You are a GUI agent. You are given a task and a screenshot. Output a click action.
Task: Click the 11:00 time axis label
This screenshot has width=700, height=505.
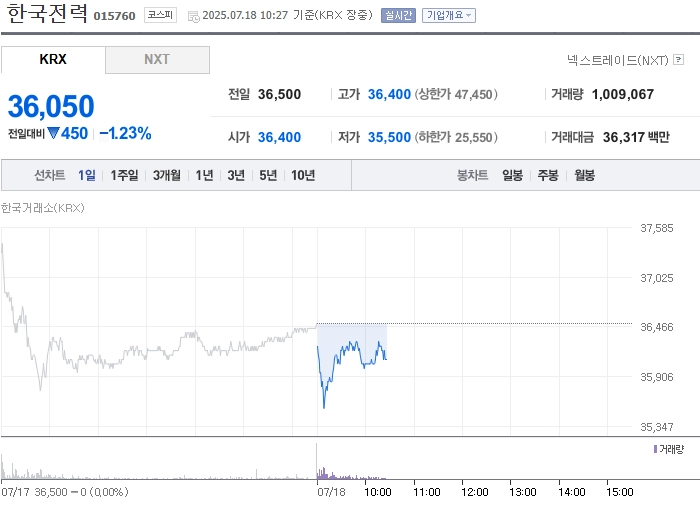427,492
